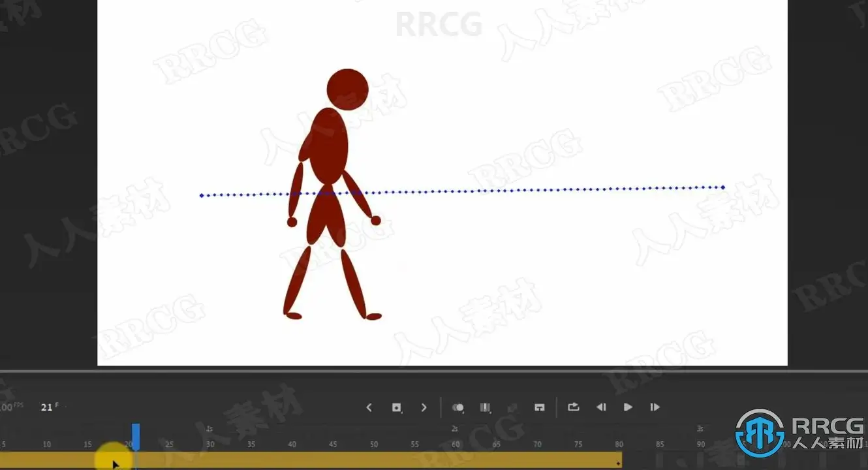The image size is (868, 470).
Task: Click the blue playhead marker
Action: (x=136, y=436)
